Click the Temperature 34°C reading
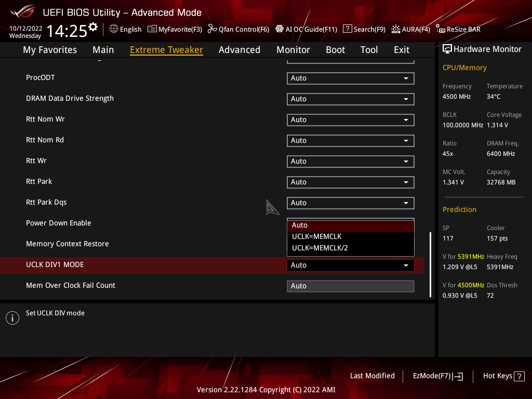Viewport: 532px width, 399px height. point(494,97)
